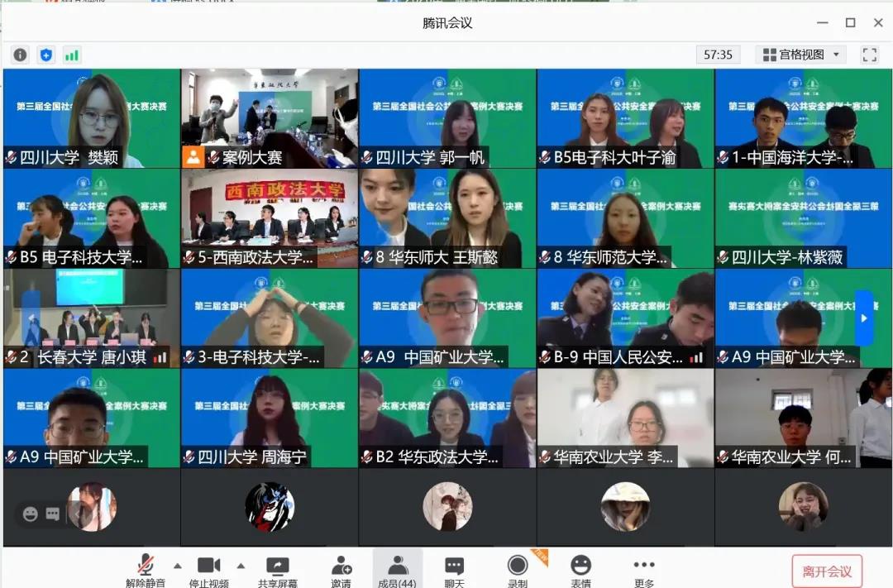Click the 更多 more options icon
893x588 pixels.
click(x=643, y=571)
